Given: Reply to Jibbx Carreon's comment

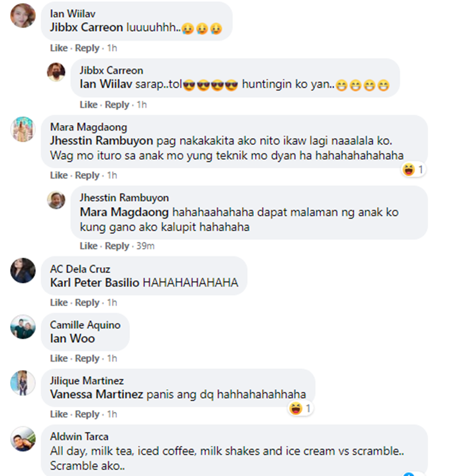Looking at the screenshot, I should (117, 105).
